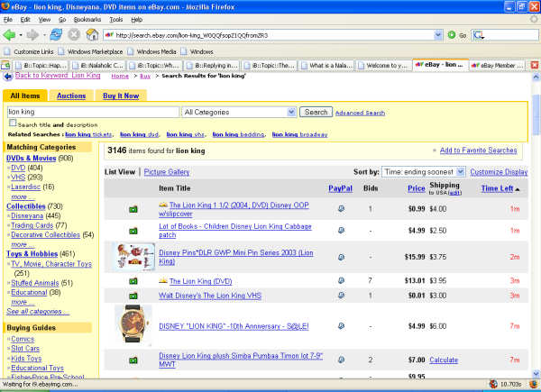Click the green Go button icon
This screenshot has height=392, width=541.
click(x=452, y=35)
